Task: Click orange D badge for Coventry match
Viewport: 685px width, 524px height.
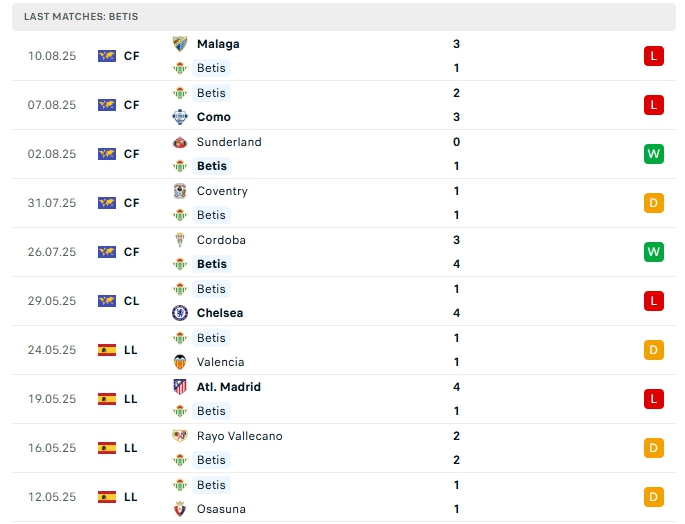Action: [654, 203]
